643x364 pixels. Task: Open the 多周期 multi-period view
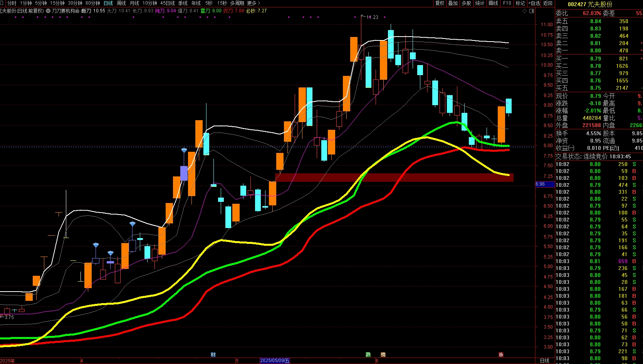click(x=237, y=3)
